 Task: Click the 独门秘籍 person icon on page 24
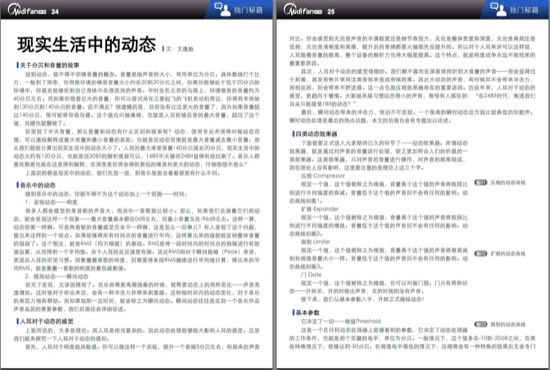[x=222, y=9]
